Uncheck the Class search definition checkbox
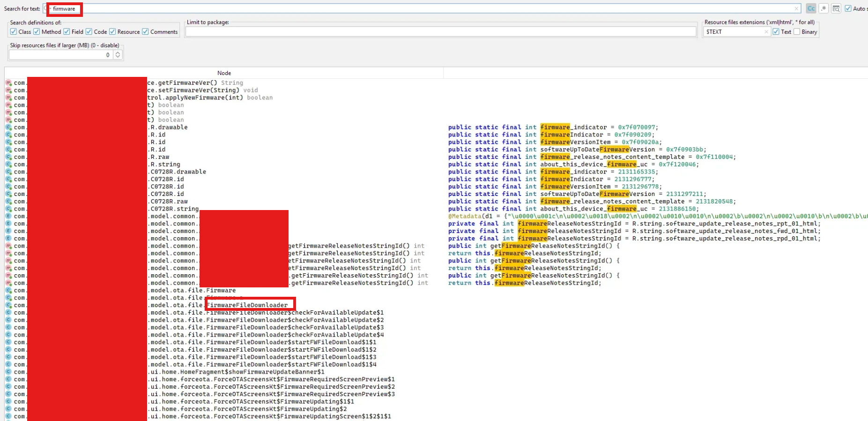The image size is (868, 421). (x=14, y=32)
